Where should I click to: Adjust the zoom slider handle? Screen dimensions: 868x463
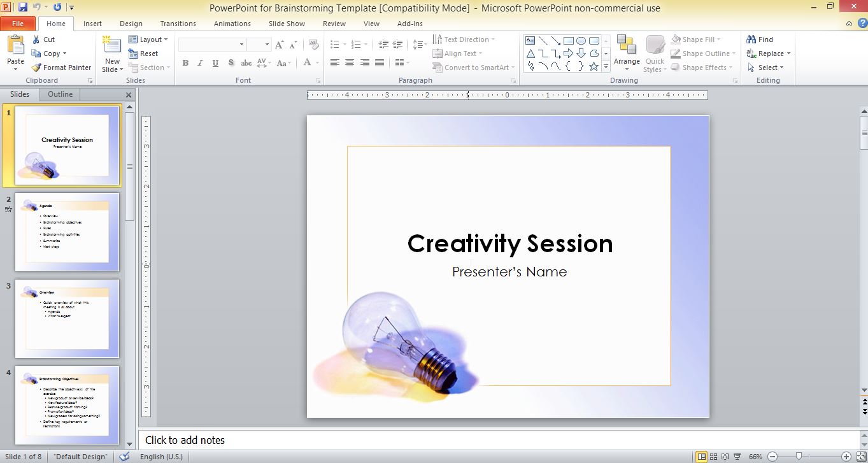(x=798, y=457)
